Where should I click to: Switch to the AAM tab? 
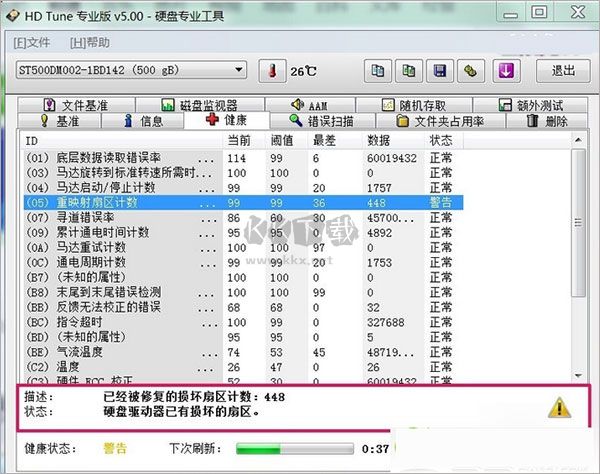(310, 105)
